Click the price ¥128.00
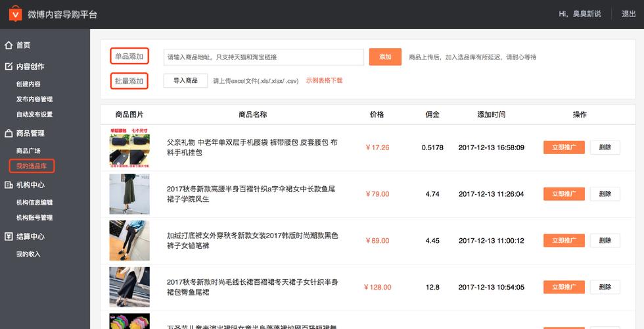The image size is (644, 329). (x=377, y=287)
